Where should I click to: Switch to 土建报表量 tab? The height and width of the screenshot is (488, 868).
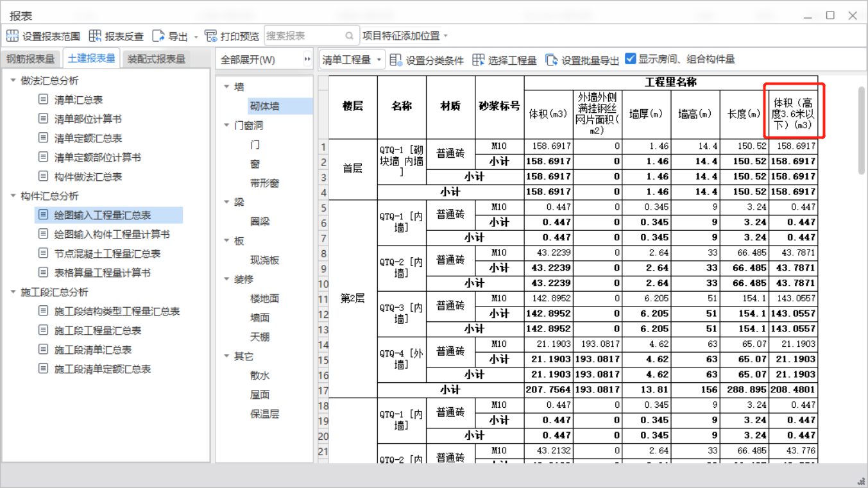(91, 58)
